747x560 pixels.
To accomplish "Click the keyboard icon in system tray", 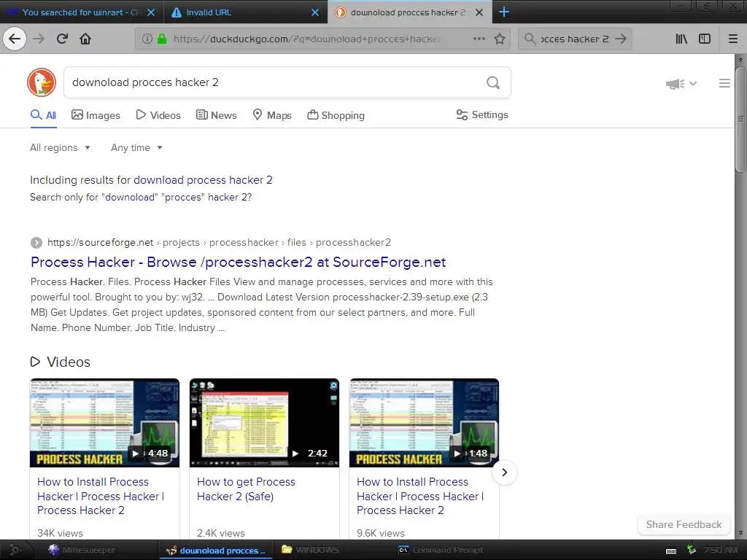I will 671,551.
